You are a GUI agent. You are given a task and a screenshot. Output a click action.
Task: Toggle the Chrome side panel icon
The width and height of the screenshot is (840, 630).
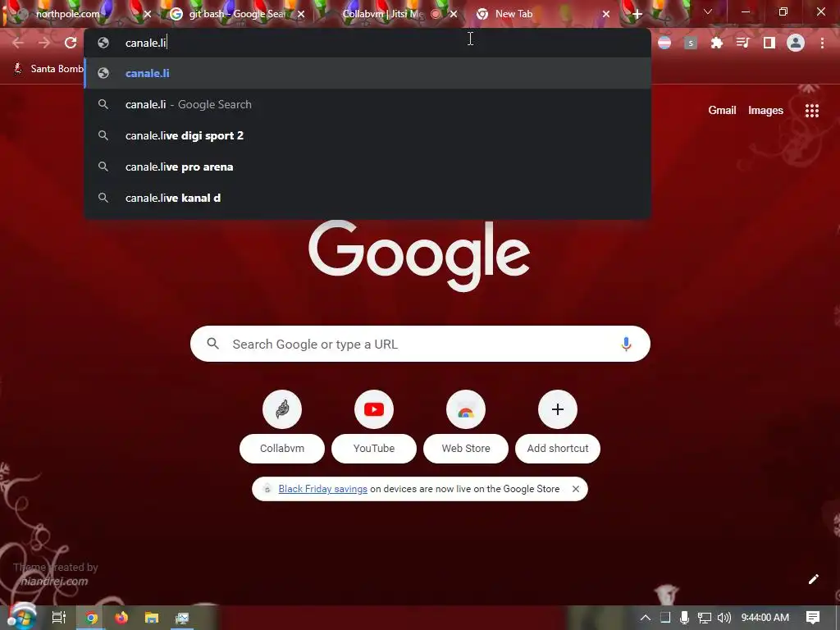(769, 43)
